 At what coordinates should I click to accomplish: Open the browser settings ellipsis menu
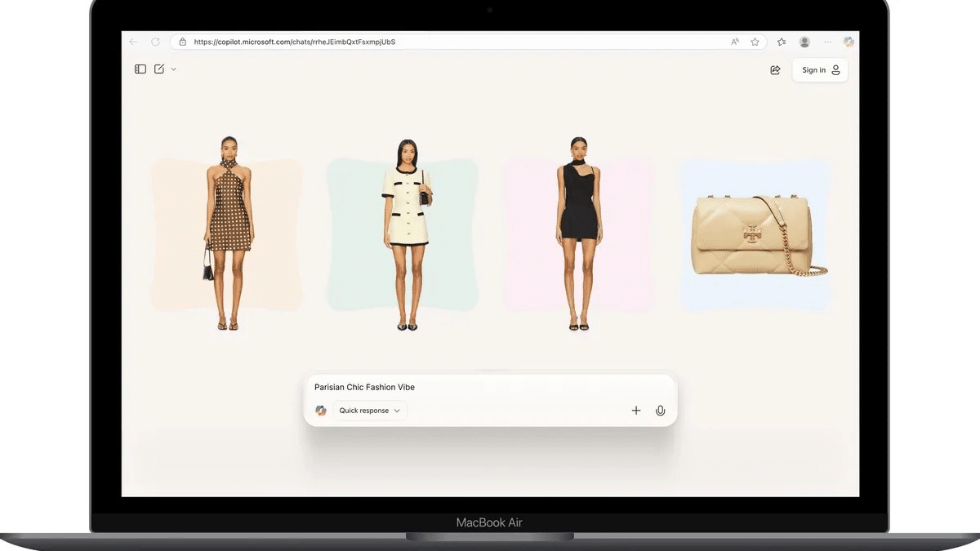[x=826, y=42]
